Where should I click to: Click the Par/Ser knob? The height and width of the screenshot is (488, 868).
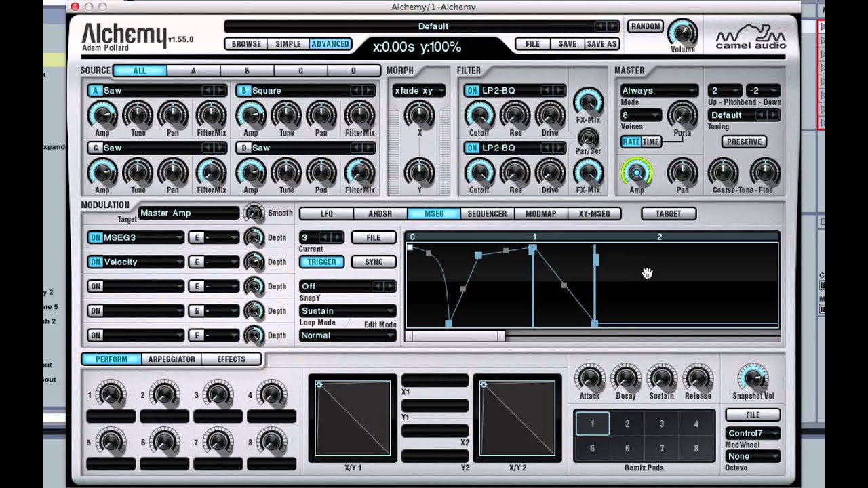point(588,138)
